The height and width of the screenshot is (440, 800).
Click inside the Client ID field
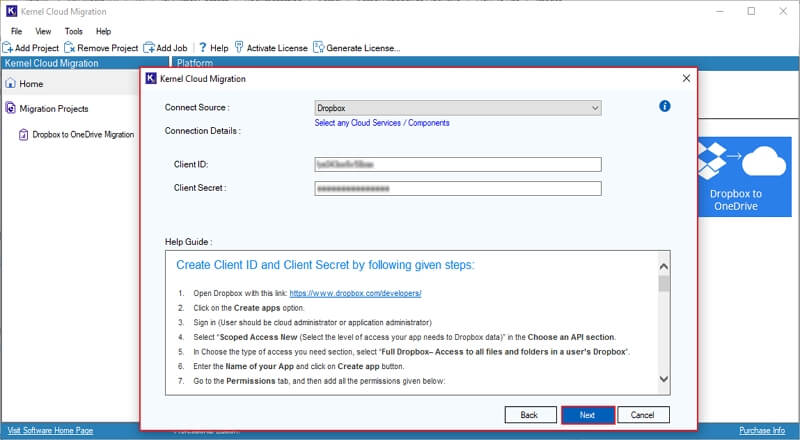pos(458,164)
